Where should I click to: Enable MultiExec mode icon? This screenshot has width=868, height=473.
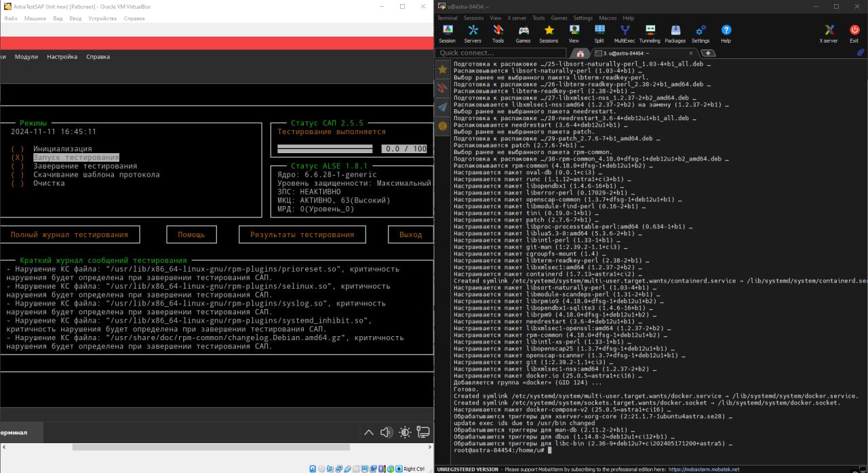tap(625, 34)
